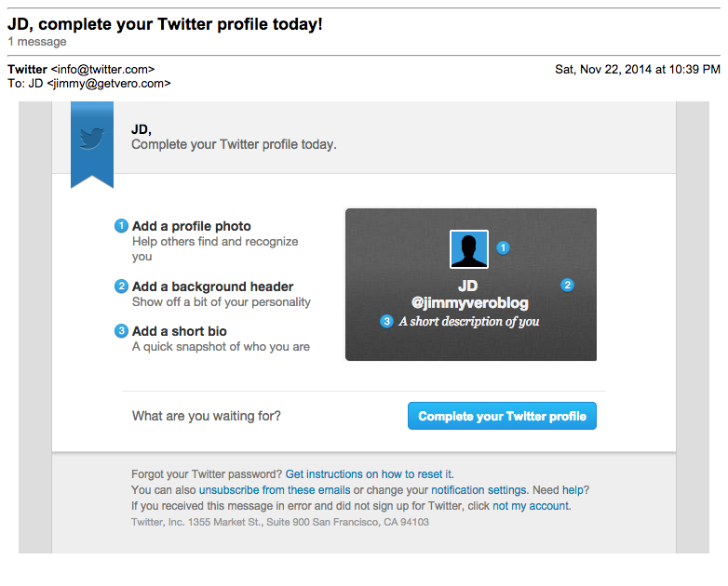Screen dimensions: 728x586
Task: Click the Twitter bird logo ribbon
Action: 91,140
